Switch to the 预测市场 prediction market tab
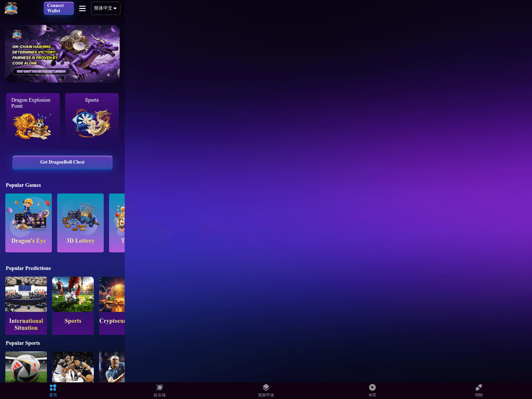This screenshot has width=532, height=399. pos(266,391)
